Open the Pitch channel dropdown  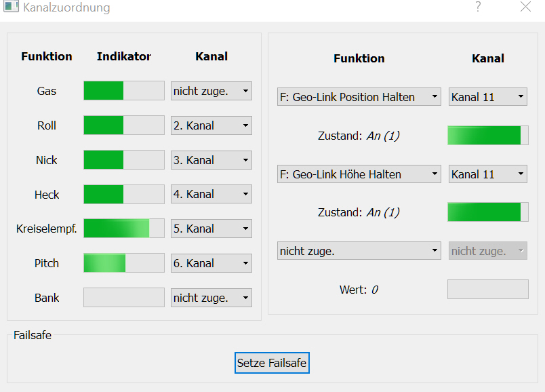[x=211, y=263]
